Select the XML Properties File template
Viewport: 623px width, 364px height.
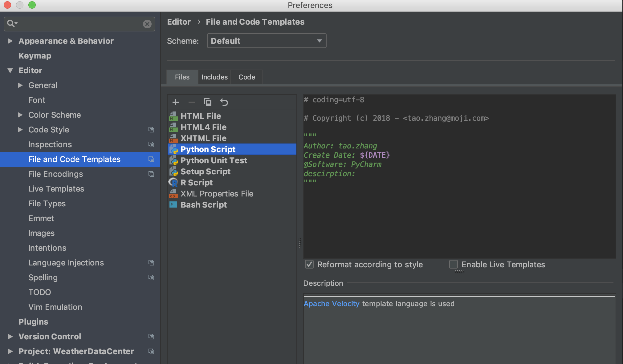(217, 194)
